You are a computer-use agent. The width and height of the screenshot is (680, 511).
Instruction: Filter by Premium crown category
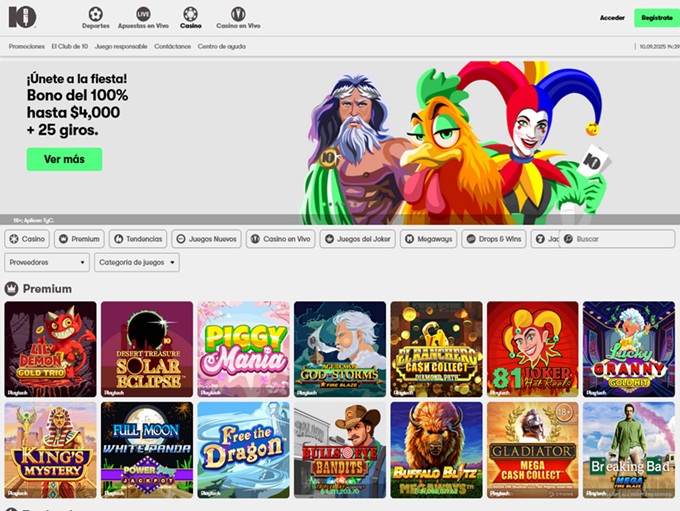click(79, 239)
